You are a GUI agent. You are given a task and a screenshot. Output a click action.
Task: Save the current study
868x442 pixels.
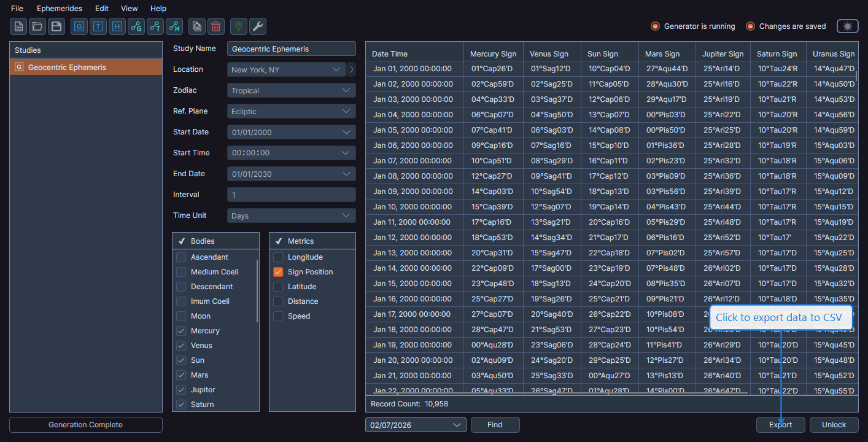click(56, 26)
